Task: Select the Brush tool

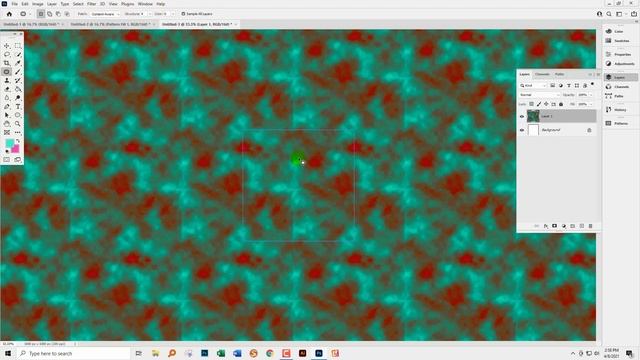Action: point(18,72)
